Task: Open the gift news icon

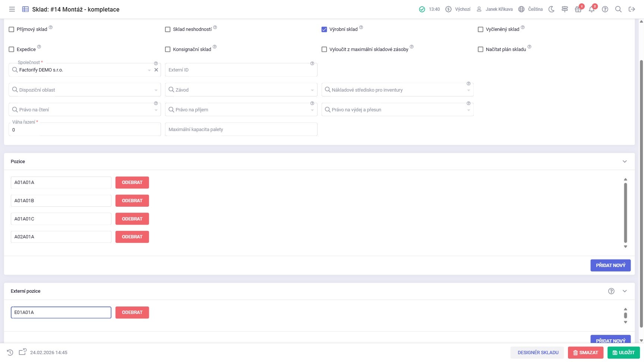Action: 578,9
